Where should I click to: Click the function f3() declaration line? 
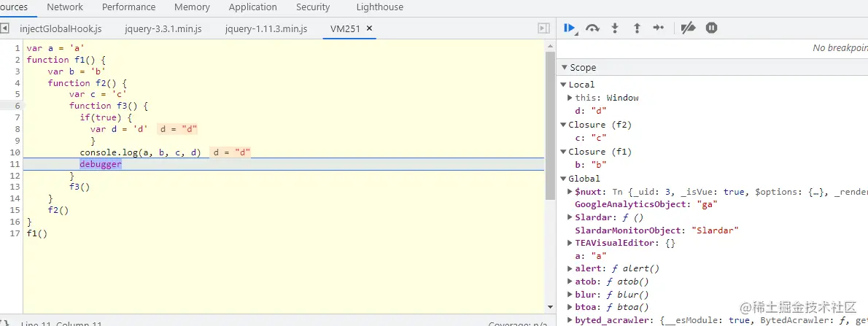click(x=109, y=106)
